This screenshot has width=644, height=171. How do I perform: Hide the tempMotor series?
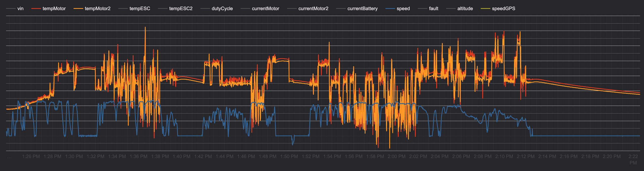click(54, 9)
